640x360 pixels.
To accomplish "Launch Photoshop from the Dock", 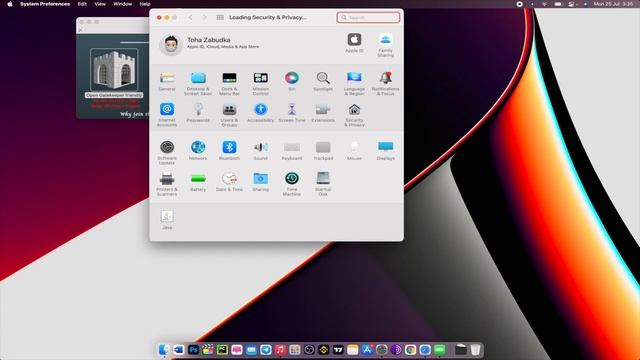I will click(x=193, y=350).
